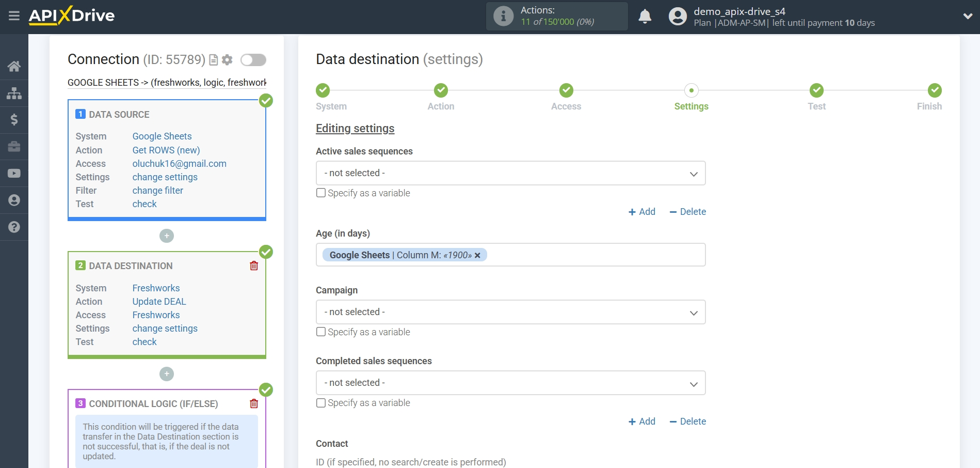Open Google Sheets data source system link
This screenshot has height=468, width=980.
coord(162,136)
